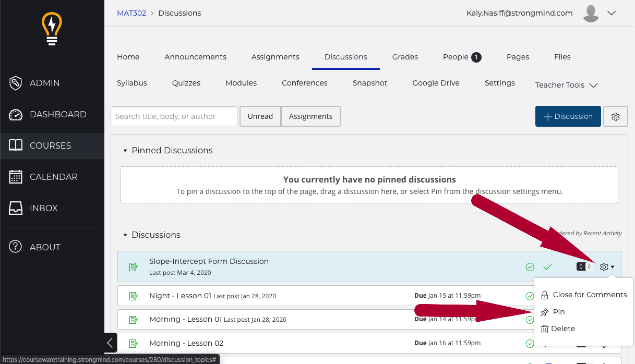Choose Close for Comments menu option

click(x=589, y=295)
